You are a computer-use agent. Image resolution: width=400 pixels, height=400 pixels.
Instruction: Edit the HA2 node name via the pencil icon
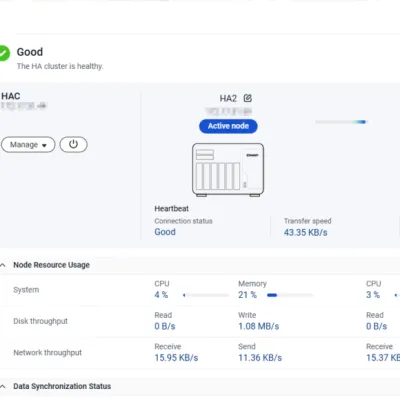click(248, 98)
